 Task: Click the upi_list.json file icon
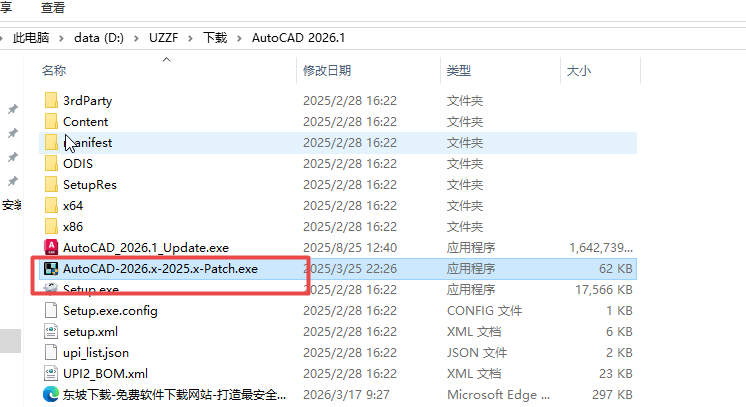52,352
